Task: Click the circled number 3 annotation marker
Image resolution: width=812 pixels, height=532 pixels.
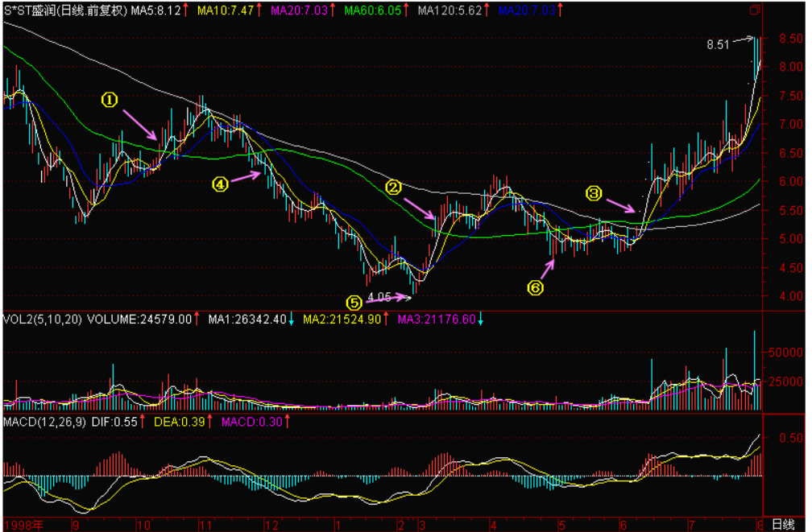Action: (x=594, y=193)
